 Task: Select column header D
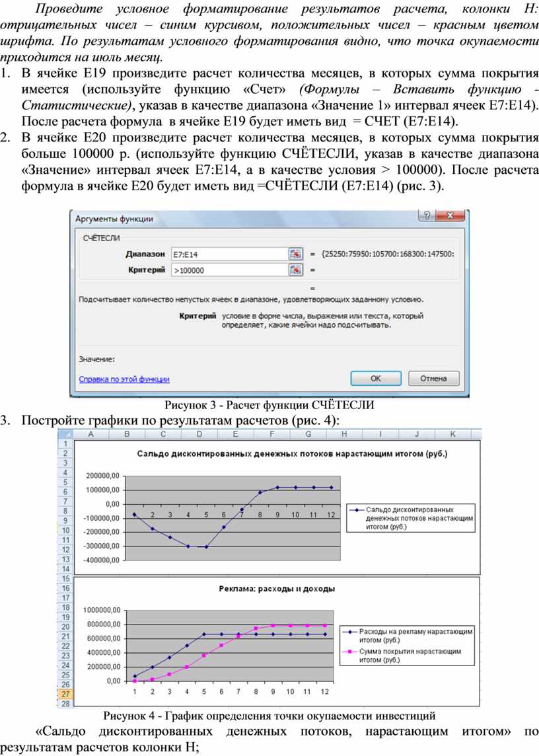(199, 434)
